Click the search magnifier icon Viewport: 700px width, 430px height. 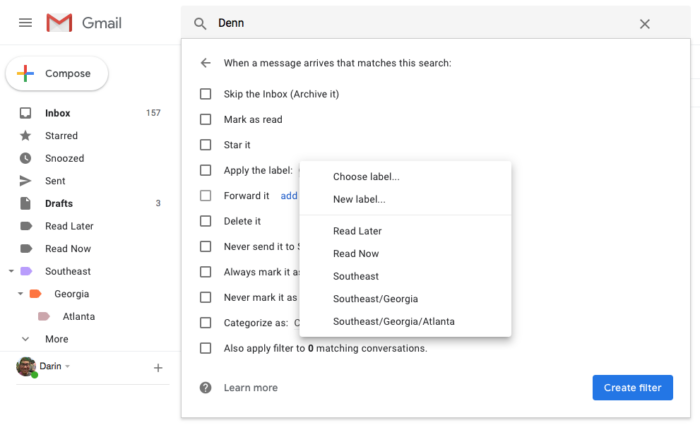(200, 24)
